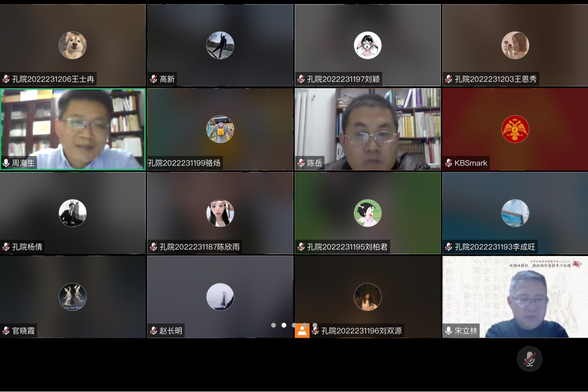This screenshot has width=588, height=392.
Task: Go to the first page indicator dot
Action: click(273, 325)
